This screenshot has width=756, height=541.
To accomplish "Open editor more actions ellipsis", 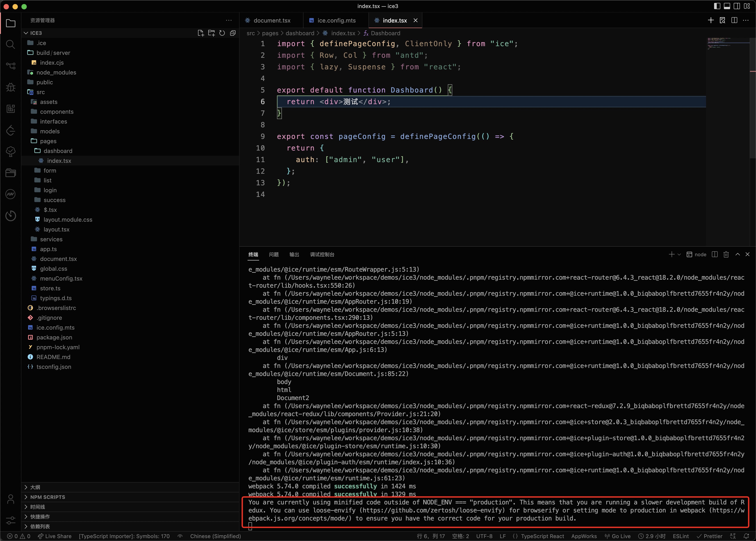I will [746, 20].
